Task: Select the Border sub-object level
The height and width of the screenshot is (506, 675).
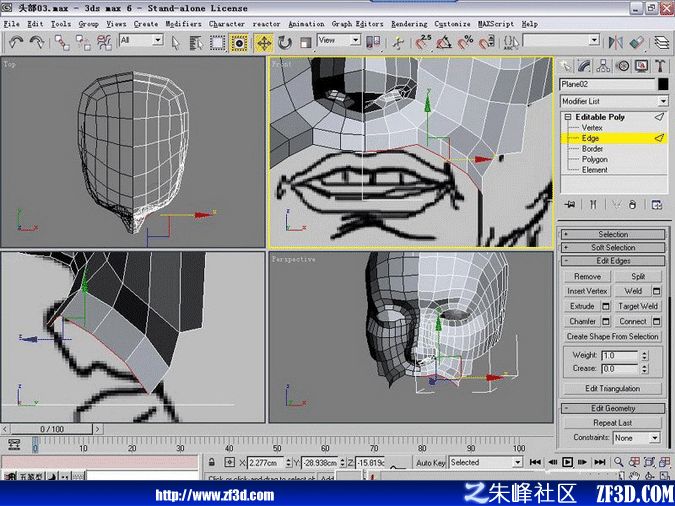Action: (592, 149)
